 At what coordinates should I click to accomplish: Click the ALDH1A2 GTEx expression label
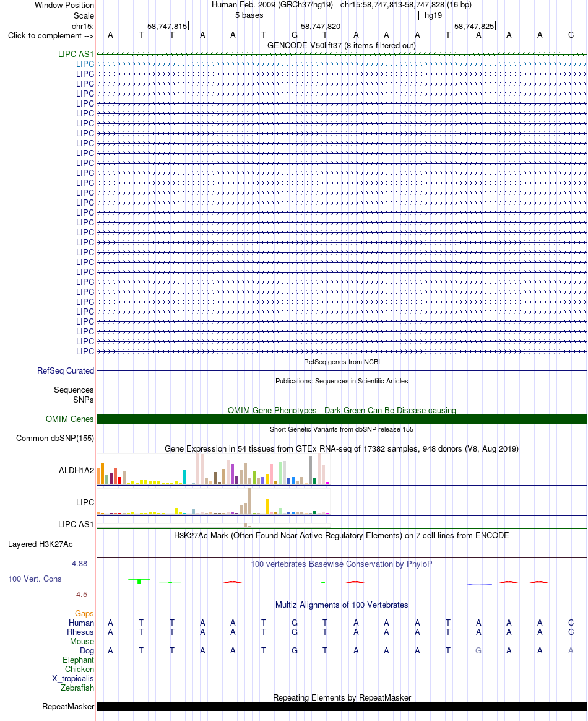76,470
